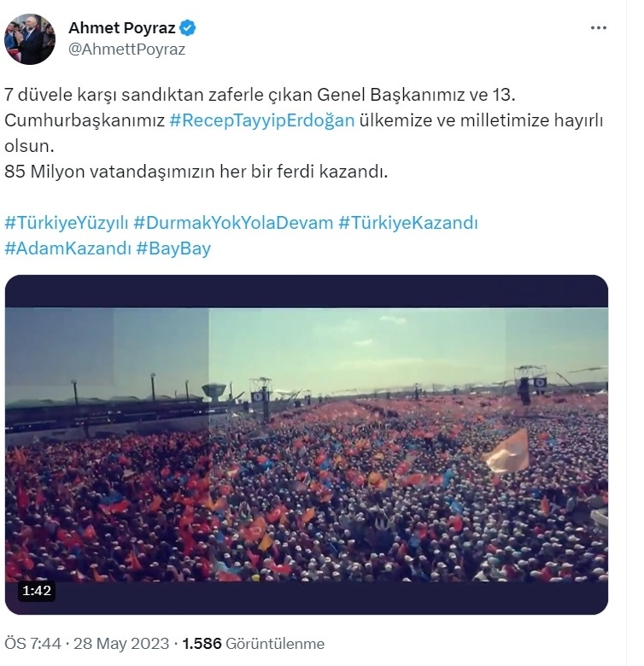Click the blue verified badge icon
The image size is (644, 666).
pos(187,28)
